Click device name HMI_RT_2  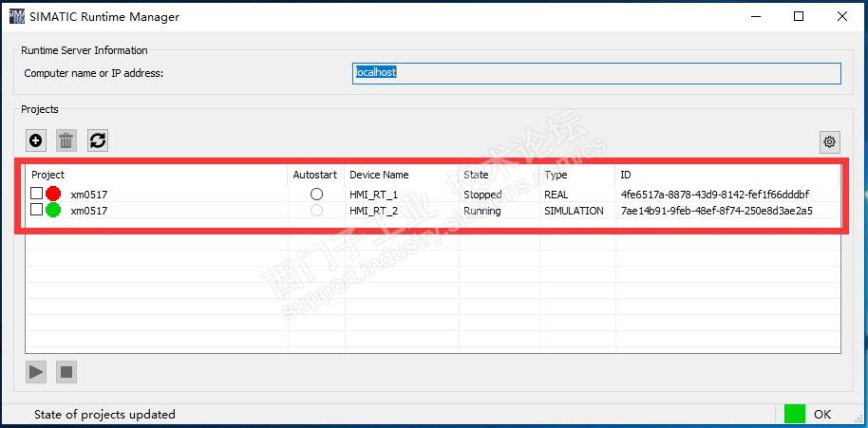point(373,211)
